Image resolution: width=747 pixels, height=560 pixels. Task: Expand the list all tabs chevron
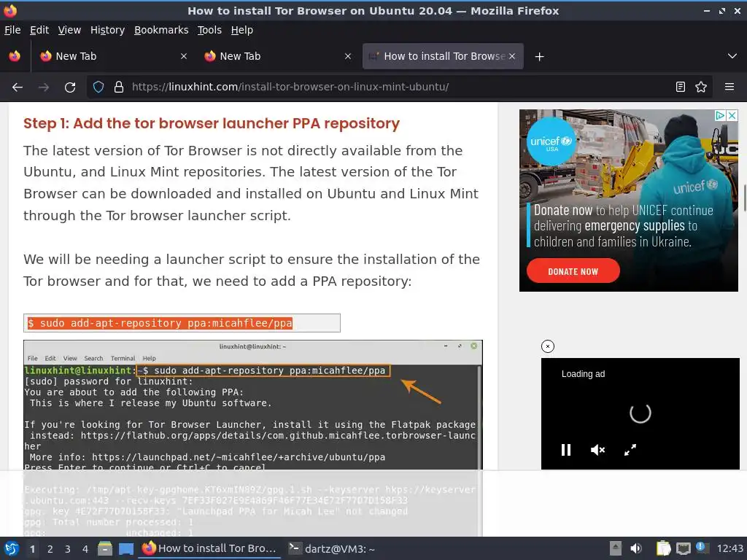point(732,56)
